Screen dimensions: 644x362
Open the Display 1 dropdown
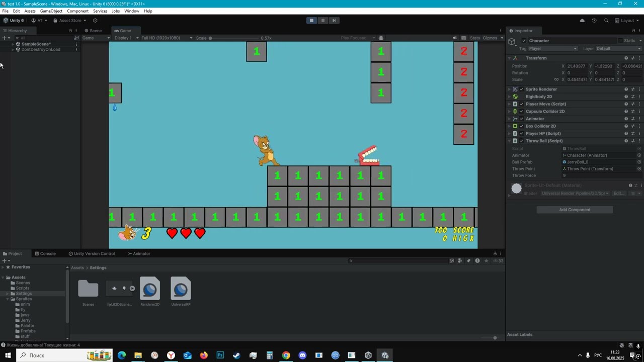pos(125,38)
